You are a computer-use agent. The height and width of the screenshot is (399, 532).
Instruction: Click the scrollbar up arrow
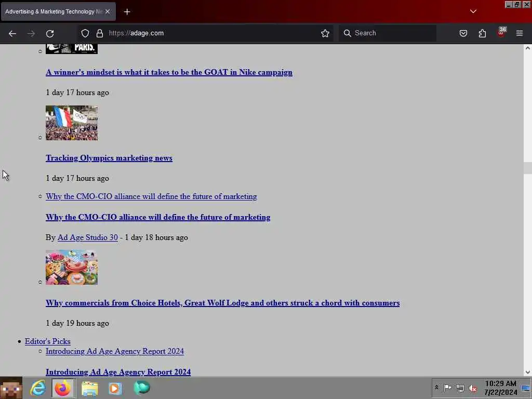(x=528, y=48)
